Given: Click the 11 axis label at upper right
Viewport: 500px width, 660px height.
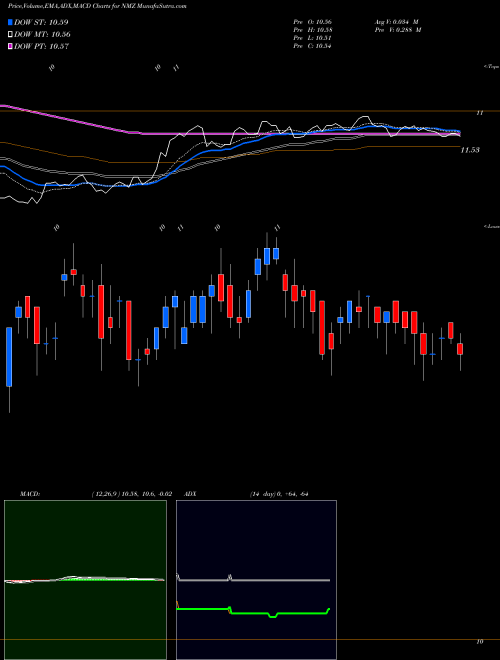Looking at the screenshot, I should [x=479, y=113].
